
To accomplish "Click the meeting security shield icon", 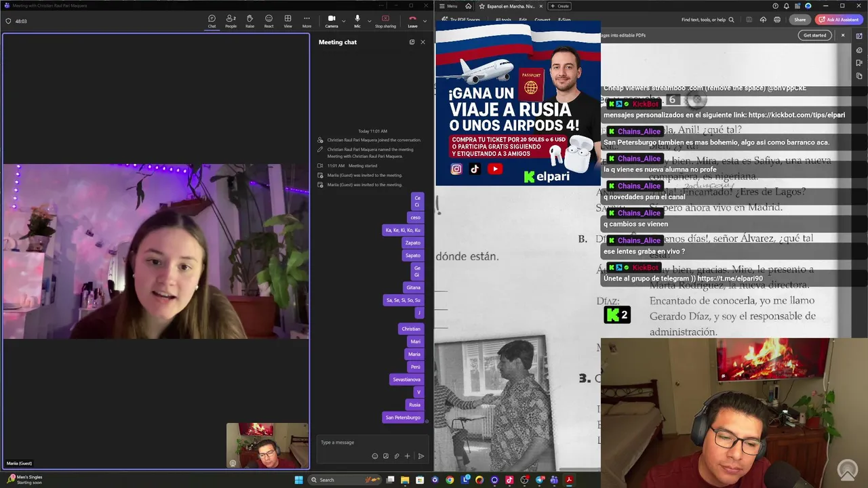I will point(8,21).
